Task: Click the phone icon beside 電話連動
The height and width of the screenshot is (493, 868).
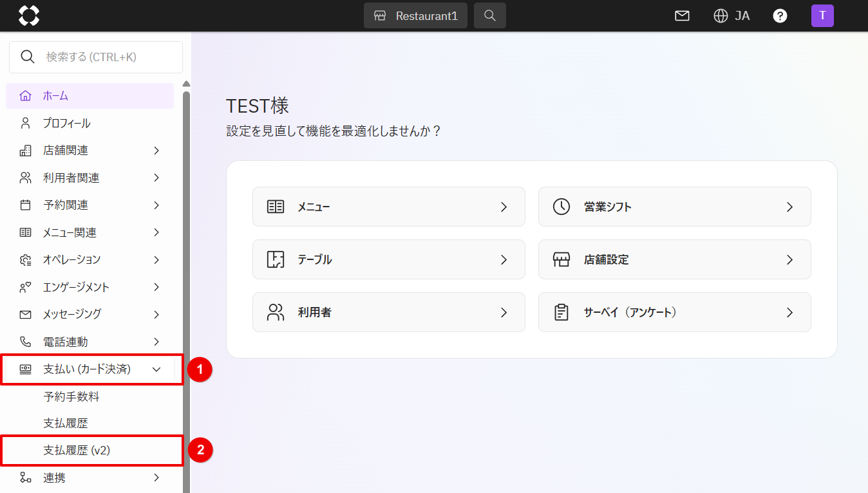Action: pos(26,342)
